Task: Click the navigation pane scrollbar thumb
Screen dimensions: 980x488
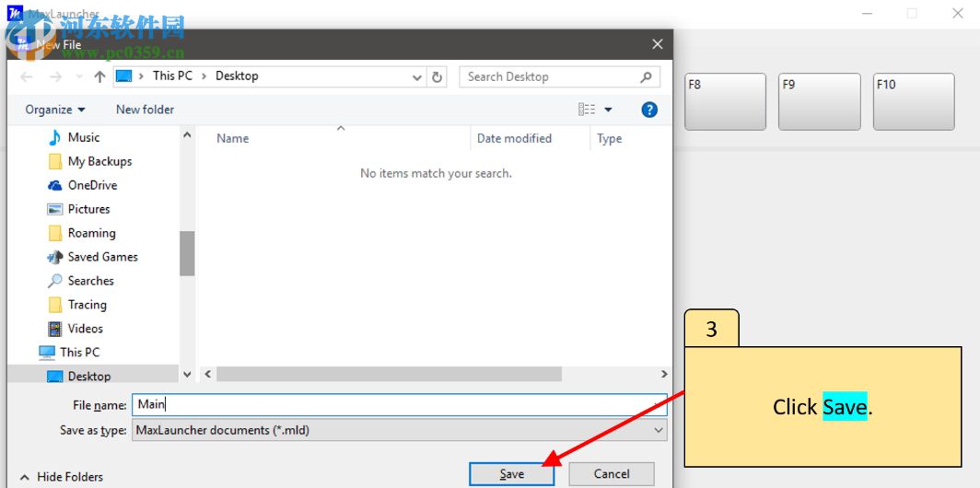Action: [187, 253]
